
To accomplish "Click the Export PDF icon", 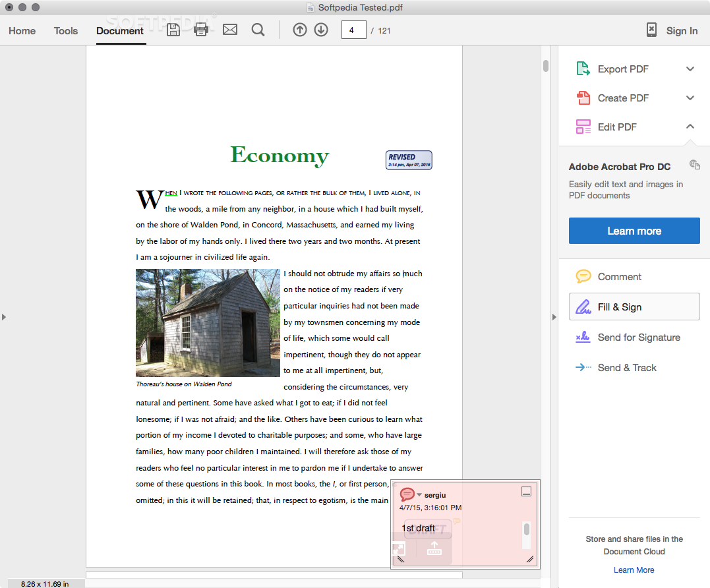I will coord(583,69).
